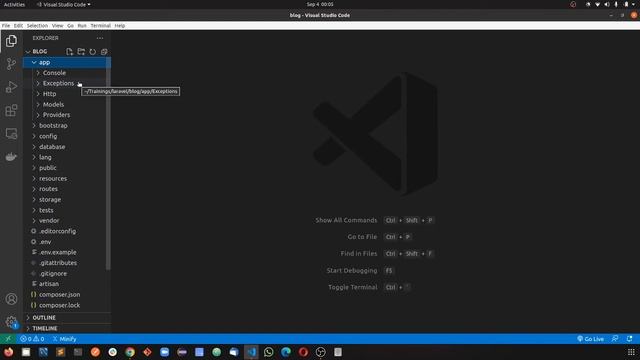Image resolution: width=640 pixels, height=360 pixels.
Task: Click the New File icon
Action: 69,51
